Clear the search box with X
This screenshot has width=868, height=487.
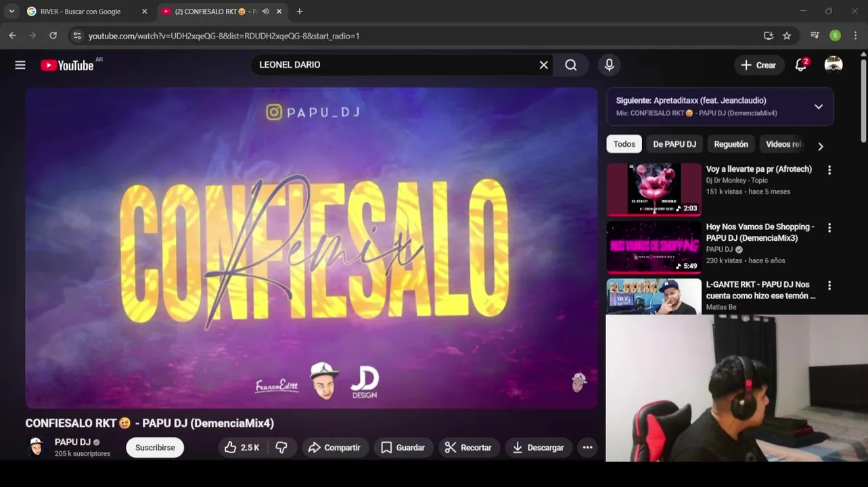point(544,65)
